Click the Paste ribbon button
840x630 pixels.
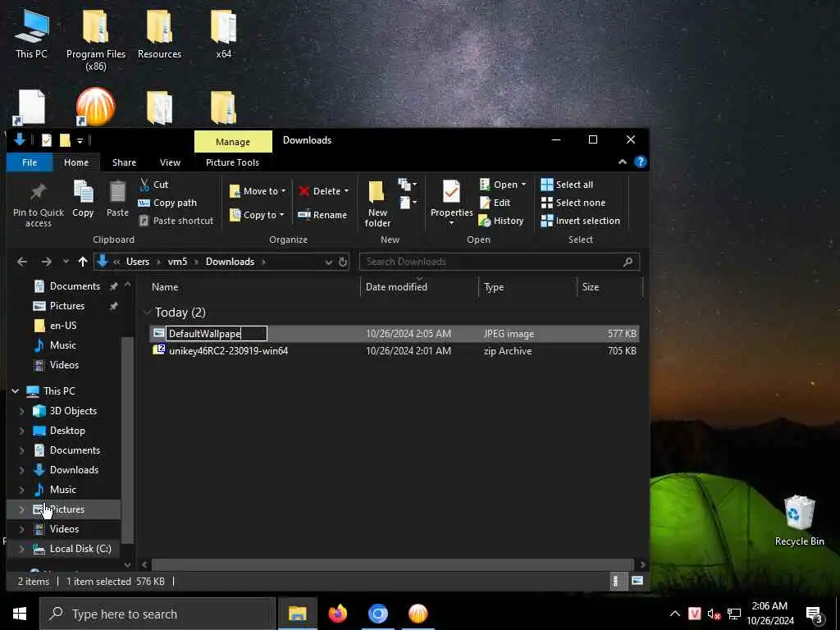coord(117,199)
